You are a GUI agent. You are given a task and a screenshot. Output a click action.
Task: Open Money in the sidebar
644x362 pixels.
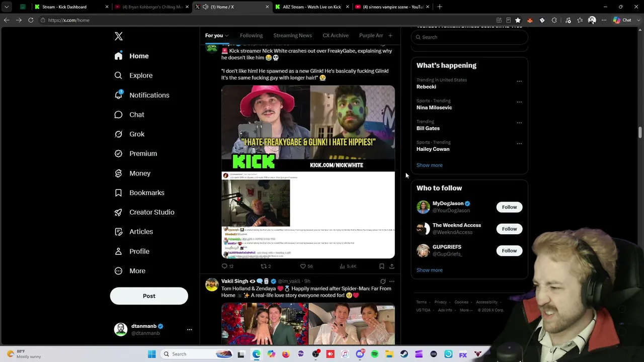click(132, 173)
